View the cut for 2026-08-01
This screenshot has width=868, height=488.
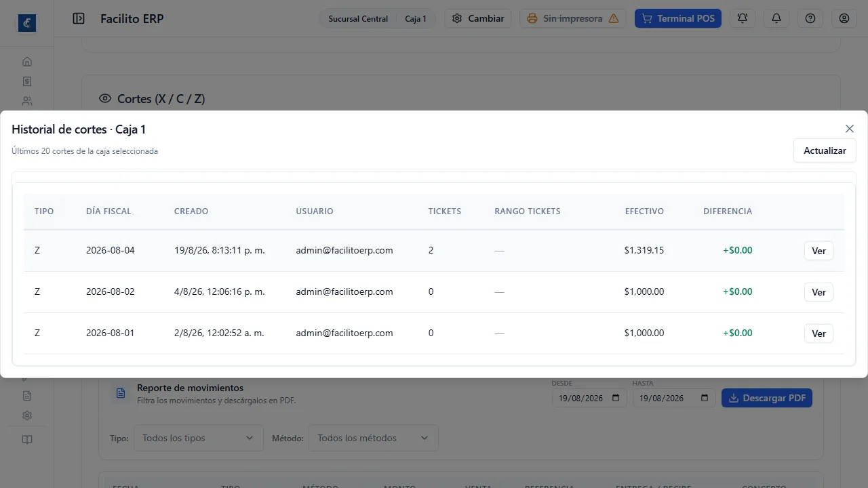pyautogui.click(x=818, y=333)
